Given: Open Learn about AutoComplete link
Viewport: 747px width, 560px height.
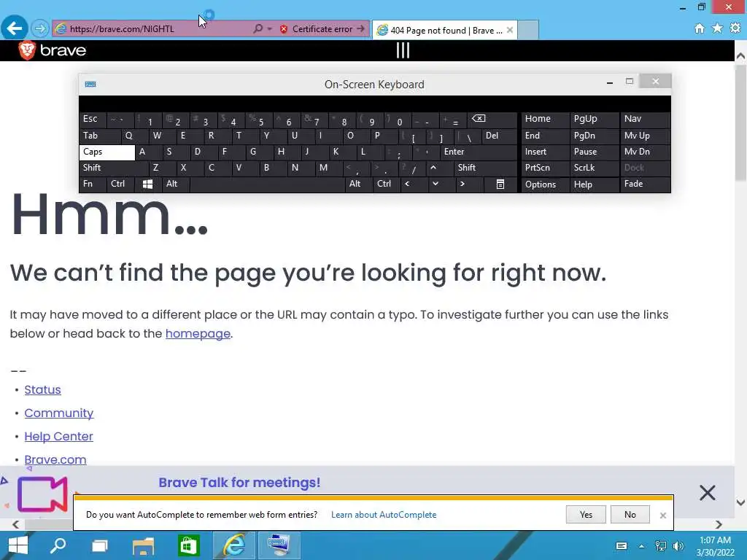Looking at the screenshot, I should click(384, 515).
